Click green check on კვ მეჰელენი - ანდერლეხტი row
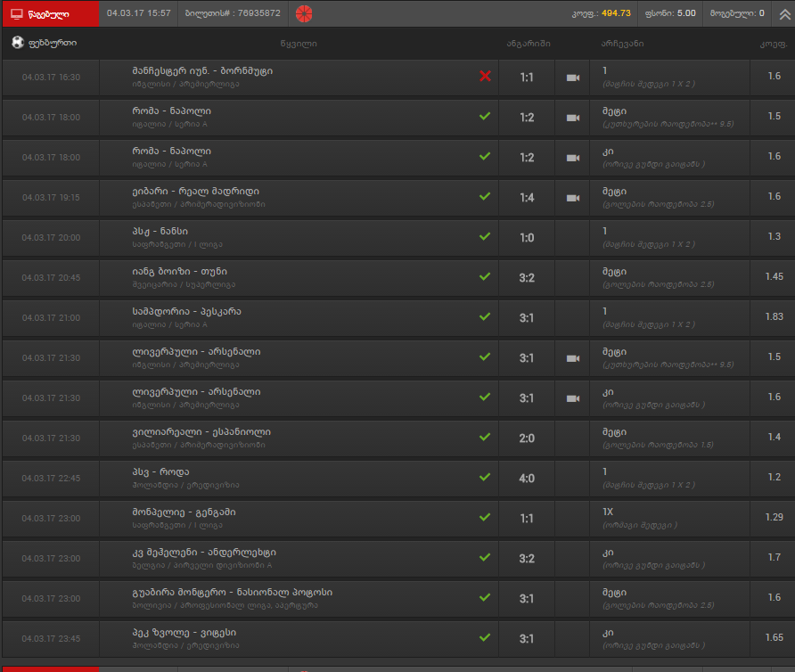 (485, 557)
